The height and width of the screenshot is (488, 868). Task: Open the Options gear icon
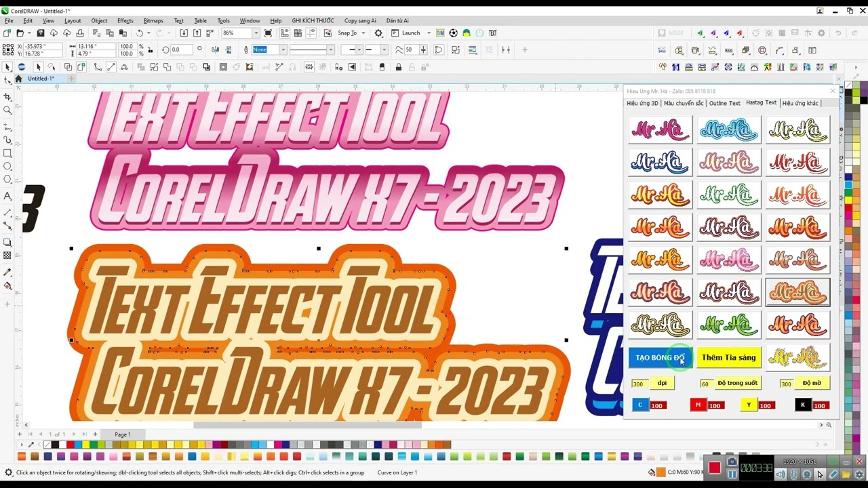(x=378, y=33)
